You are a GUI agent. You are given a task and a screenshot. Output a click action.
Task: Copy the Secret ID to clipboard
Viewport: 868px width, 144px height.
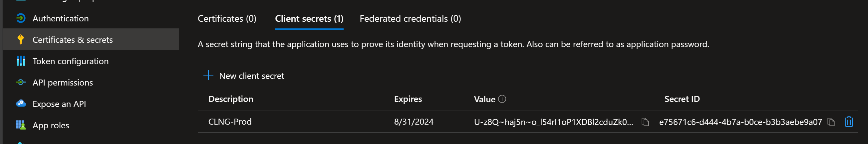[831, 122]
